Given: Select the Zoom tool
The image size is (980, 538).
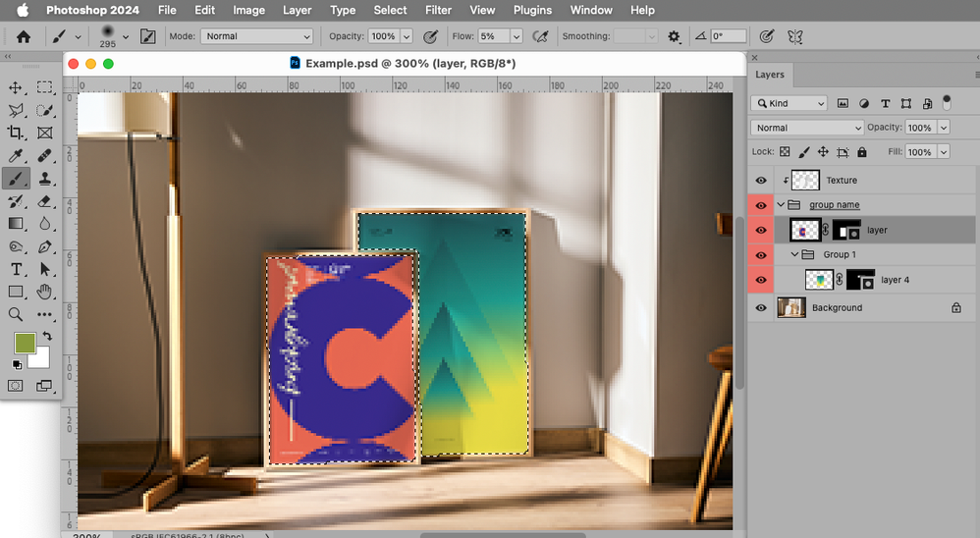Looking at the screenshot, I should pyautogui.click(x=16, y=314).
